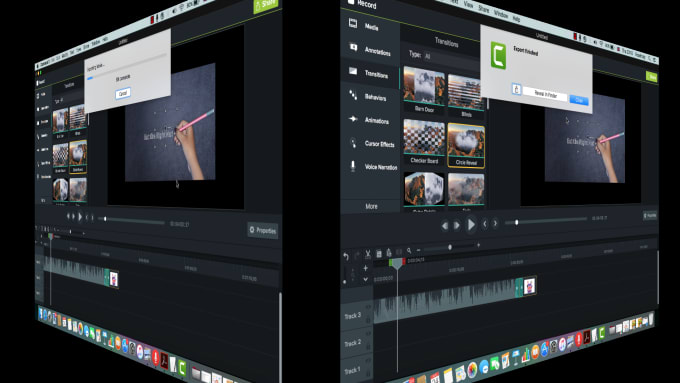Click step-forward frame button in right window
The image size is (680, 383).
tap(456, 225)
